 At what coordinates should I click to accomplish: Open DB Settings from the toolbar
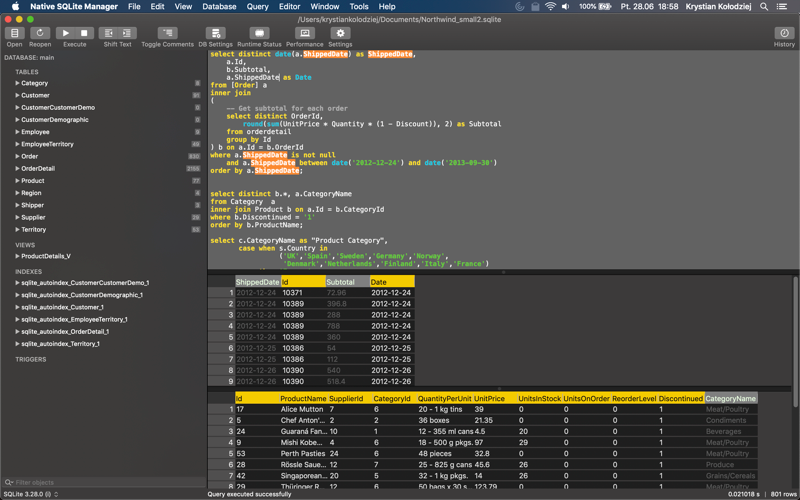pos(215,33)
